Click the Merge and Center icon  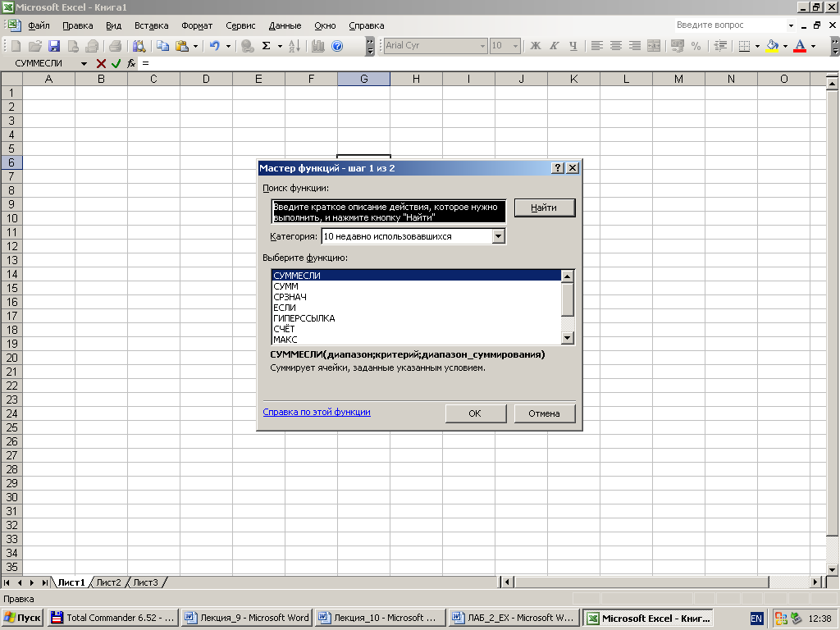pos(654,46)
